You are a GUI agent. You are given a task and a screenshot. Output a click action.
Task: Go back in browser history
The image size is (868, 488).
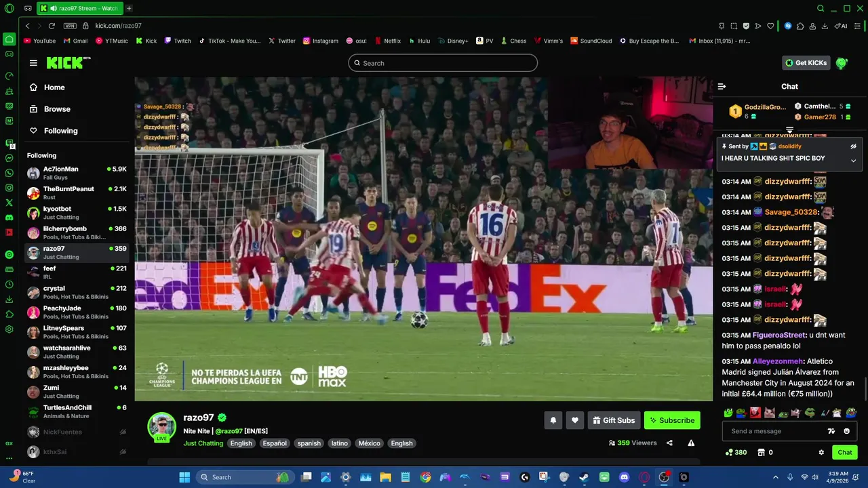tap(27, 26)
